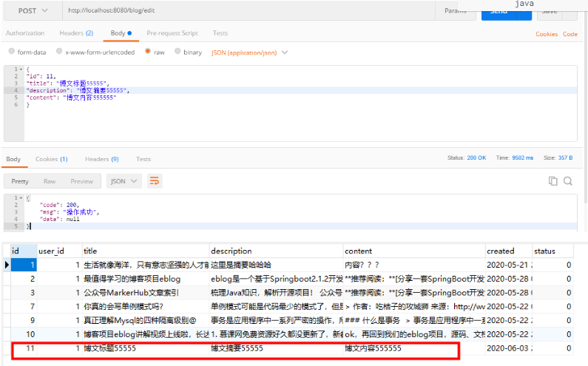This screenshot has height=366, width=588.
Task: Click the title column header
Action: pos(146,251)
